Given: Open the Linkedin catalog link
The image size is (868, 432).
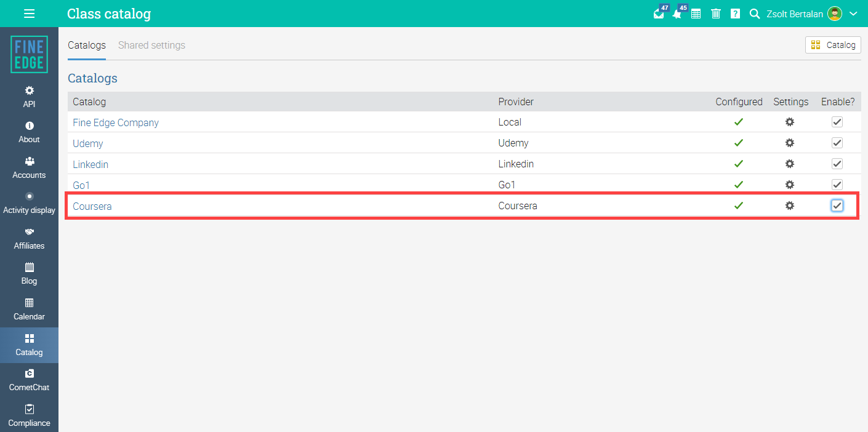Looking at the screenshot, I should click(x=90, y=164).
